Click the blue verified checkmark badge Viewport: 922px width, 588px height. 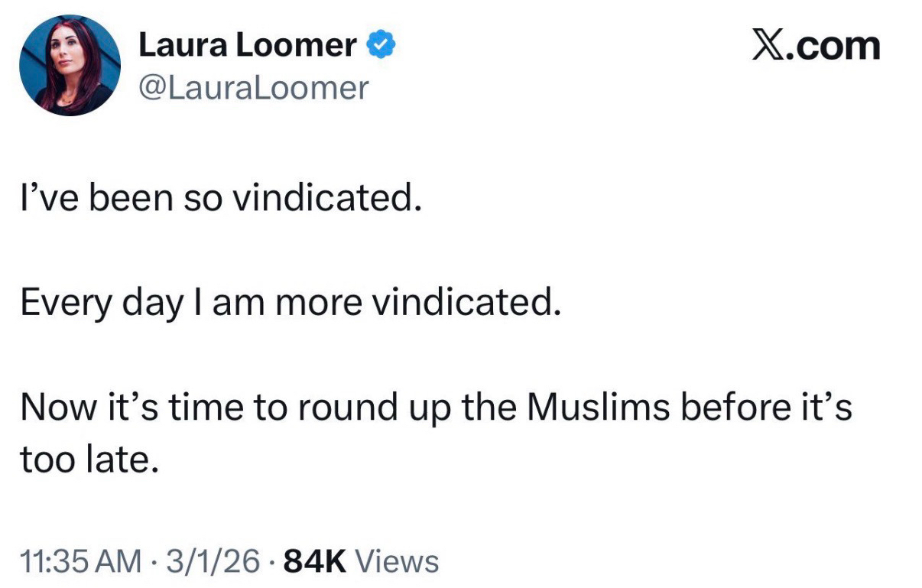point(381,47)
